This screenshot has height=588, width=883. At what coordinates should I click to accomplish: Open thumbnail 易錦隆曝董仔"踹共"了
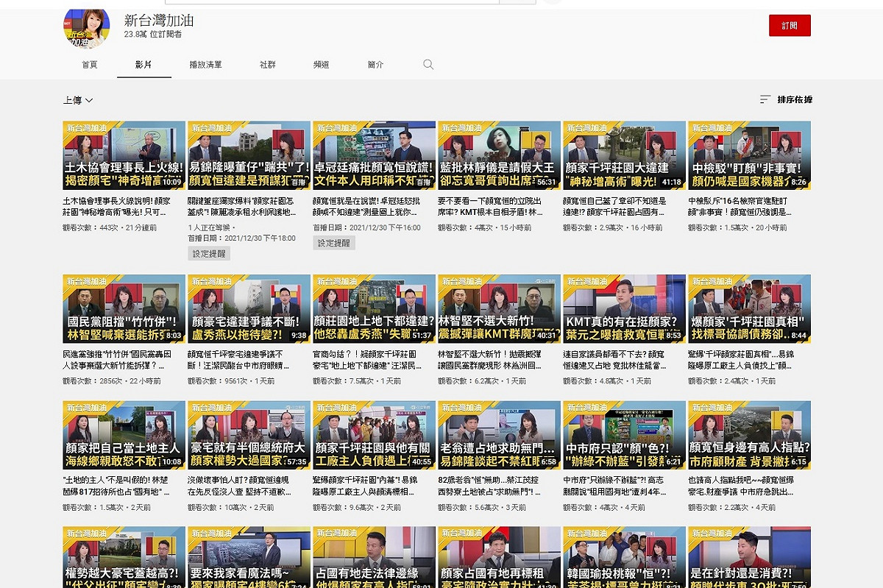tap(249, 156)
